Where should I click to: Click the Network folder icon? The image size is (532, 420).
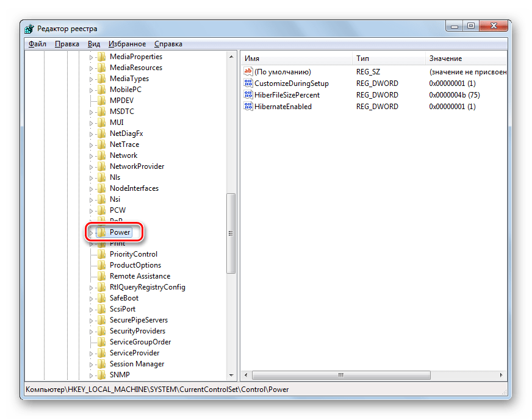point(101,155)
